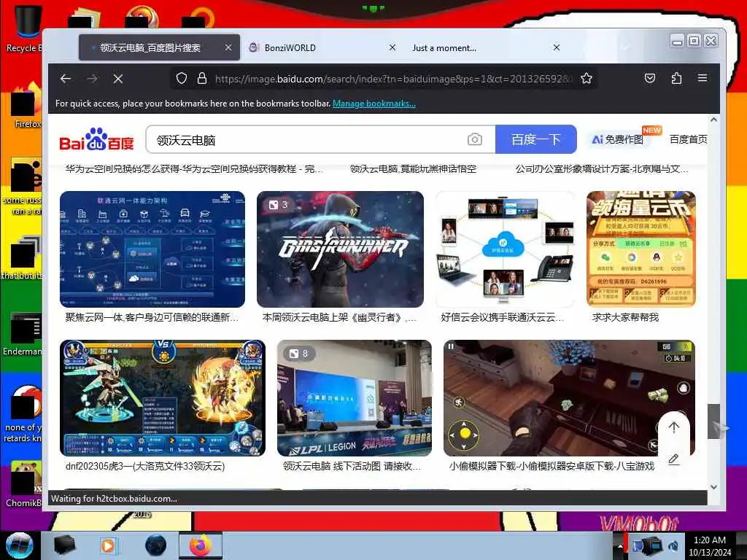Close the BonziWORLD tab
Image resolution: width=747 pixels, height=560 pixels.
pos(392,47)
